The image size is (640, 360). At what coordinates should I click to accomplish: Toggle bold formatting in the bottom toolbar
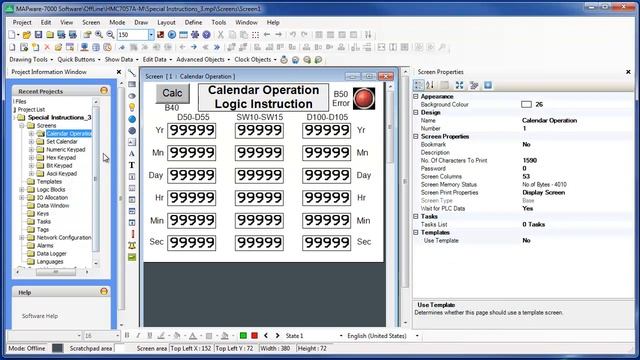(127, 336)
